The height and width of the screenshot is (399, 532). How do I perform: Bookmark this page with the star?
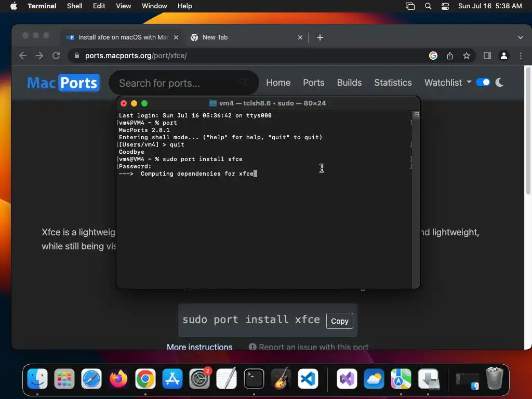[x=467, y=56]
